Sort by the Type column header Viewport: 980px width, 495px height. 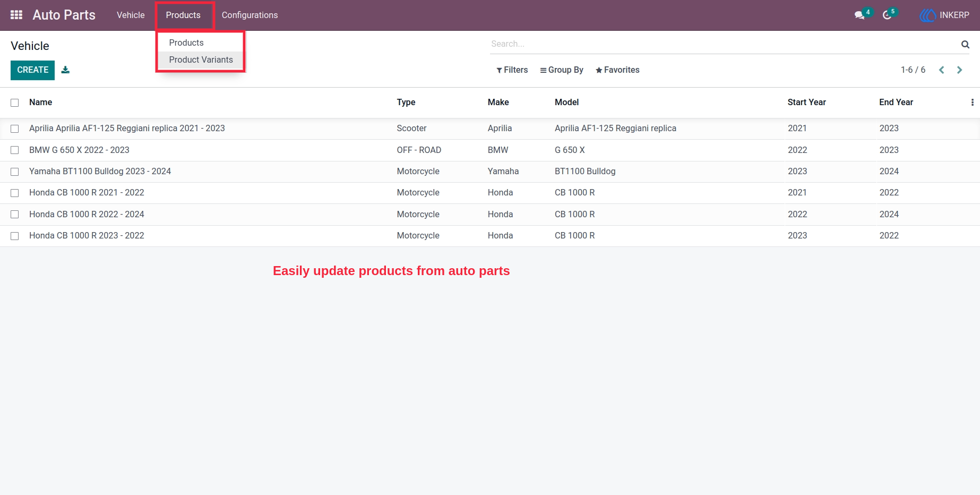(406, 103)
